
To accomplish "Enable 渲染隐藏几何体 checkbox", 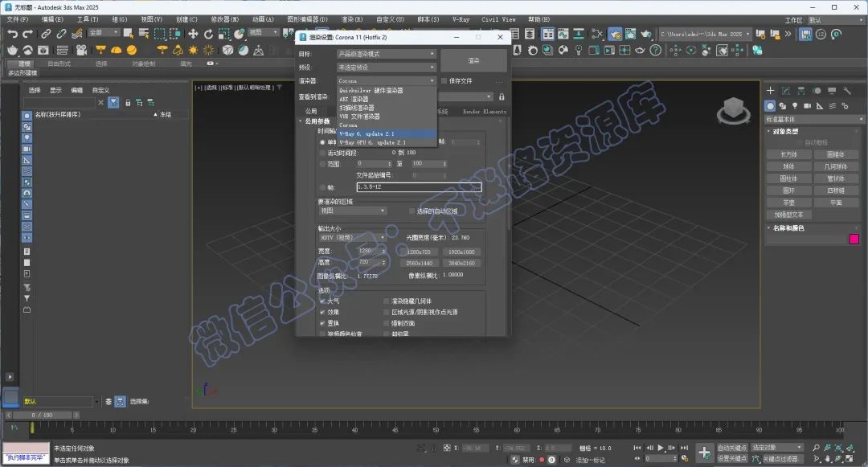I will click(x=387, y=301).
